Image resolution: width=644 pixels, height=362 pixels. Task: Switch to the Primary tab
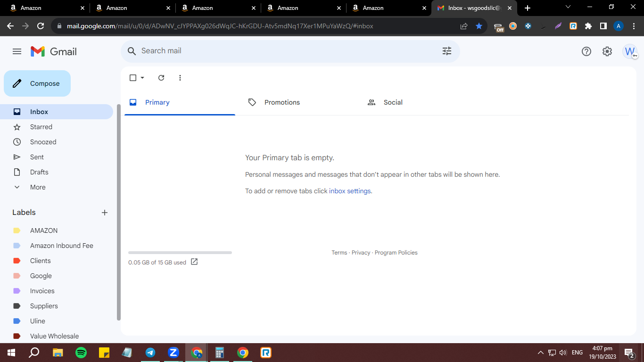click(x=180, y=102)
